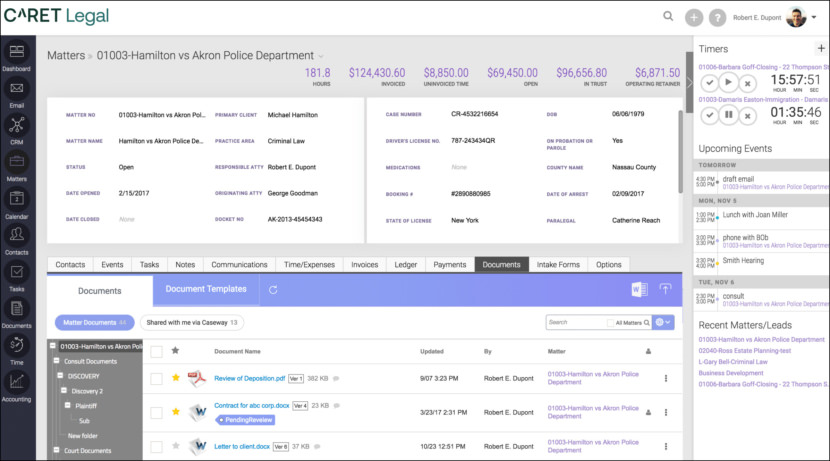Collapse the Consult Documents folder

(56, 360)
